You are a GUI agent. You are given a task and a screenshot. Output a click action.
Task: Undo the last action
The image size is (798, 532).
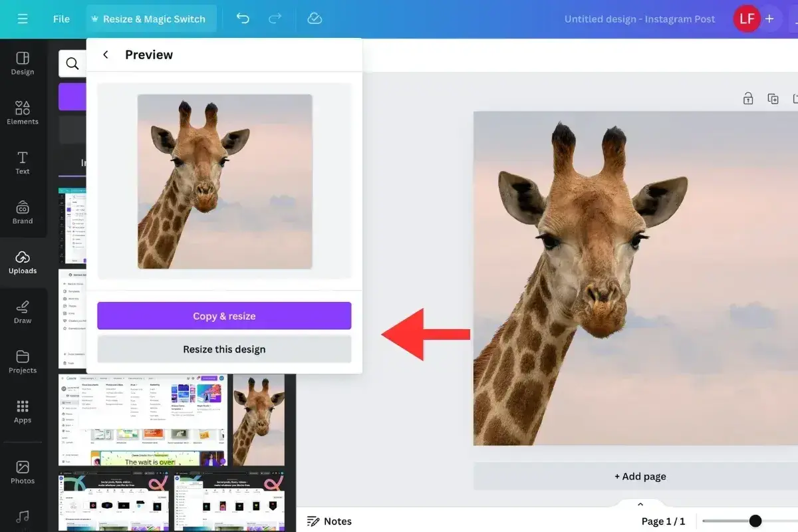point(242,19)
